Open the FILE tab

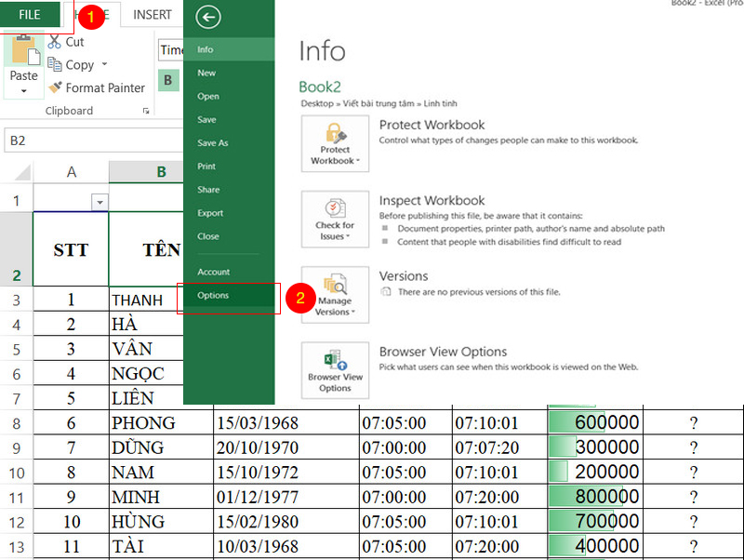(x=30, y=15)
